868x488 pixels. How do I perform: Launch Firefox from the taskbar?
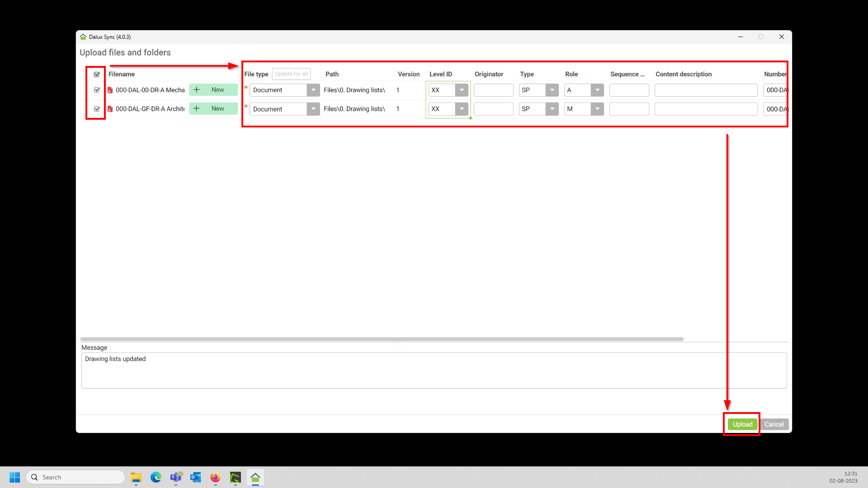[215, 477]
